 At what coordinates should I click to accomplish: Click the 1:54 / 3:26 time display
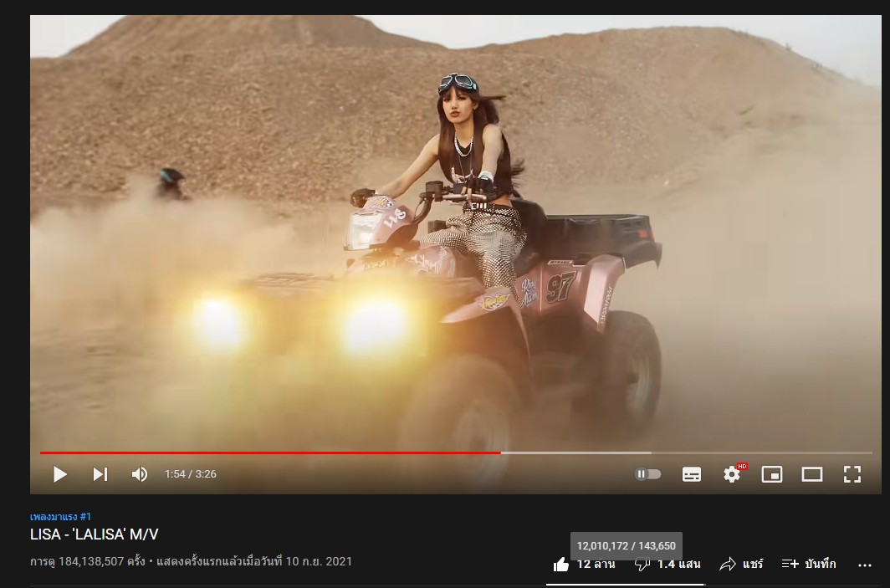tap(191, 474)
